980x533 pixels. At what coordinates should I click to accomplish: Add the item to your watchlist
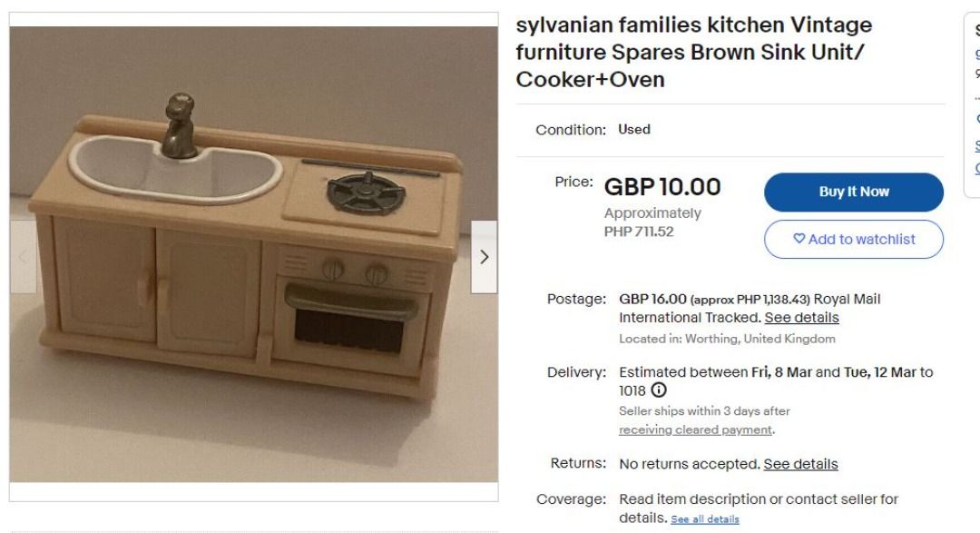click(853, 239)
